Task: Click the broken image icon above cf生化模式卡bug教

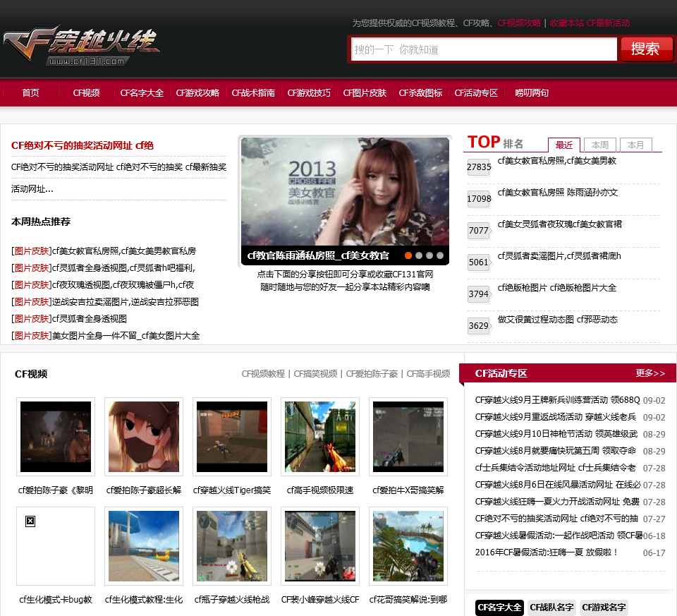Action: pos(30,521)
